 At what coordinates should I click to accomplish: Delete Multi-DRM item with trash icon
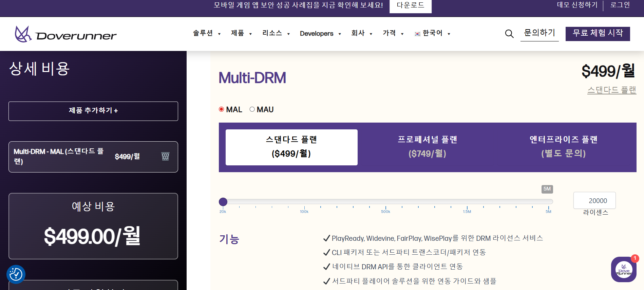tap(165, 157)
